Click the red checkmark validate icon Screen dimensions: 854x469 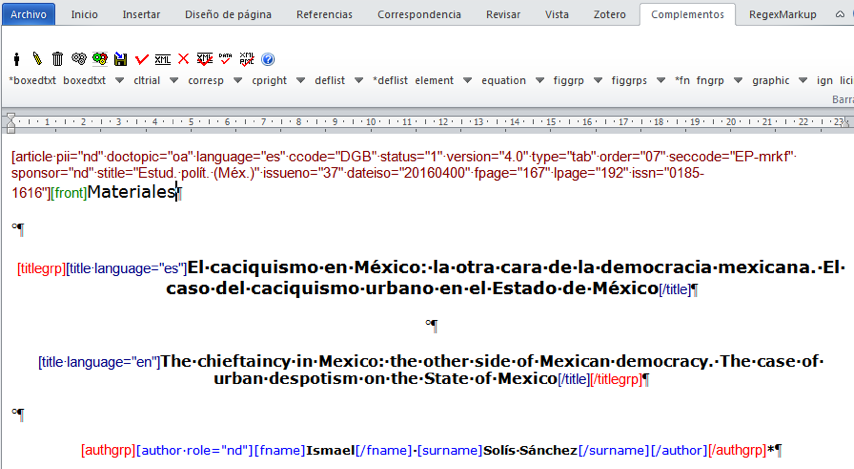click(141, 59)
